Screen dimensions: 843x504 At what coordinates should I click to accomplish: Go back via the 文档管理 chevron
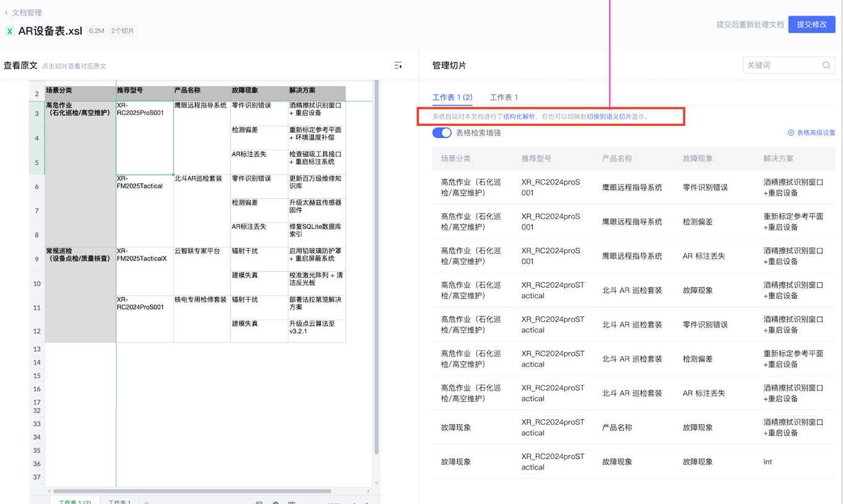pos(6,12)
